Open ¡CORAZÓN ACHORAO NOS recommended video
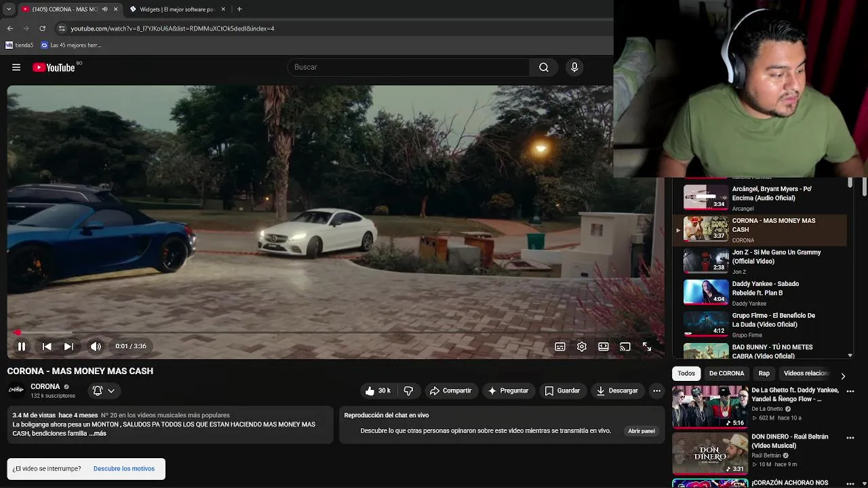This screenshot has width=868, height=488. pyautogui.click(x=790, y=483)
